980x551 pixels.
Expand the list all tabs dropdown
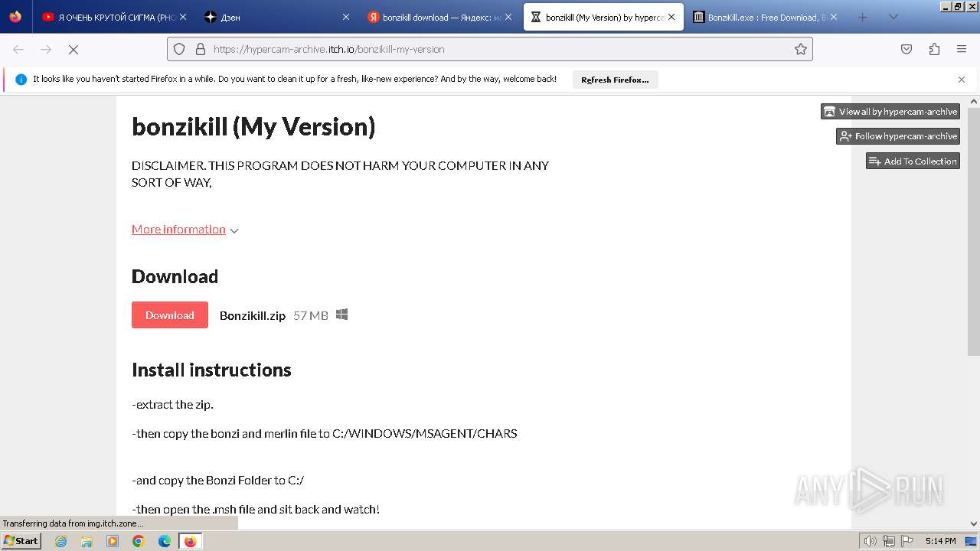[893, 17]
